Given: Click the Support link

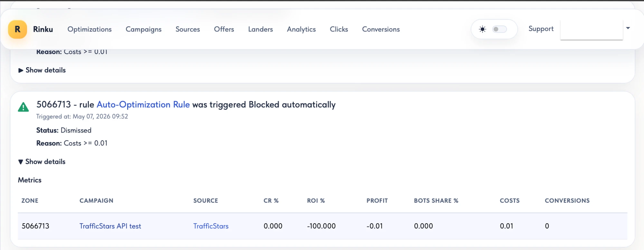Looking at the screenshot, I should 541,29.
